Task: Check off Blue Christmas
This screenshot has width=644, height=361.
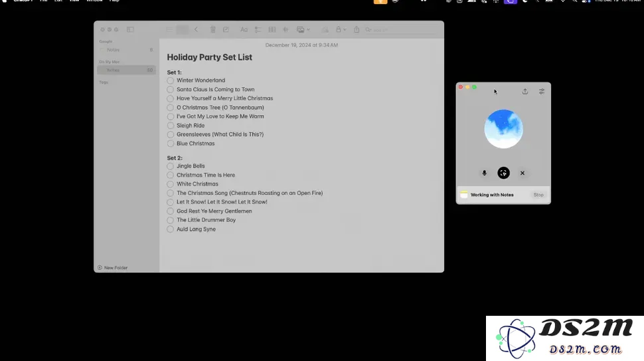Action: (x=171, y=144)
